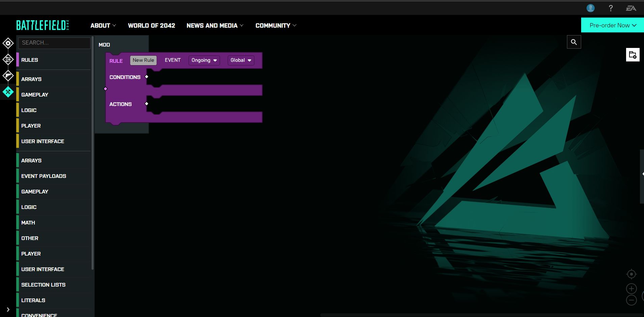Edit the New Rule name field
The height and width of the screenshot is (317, 644).
tap(143, 60)
